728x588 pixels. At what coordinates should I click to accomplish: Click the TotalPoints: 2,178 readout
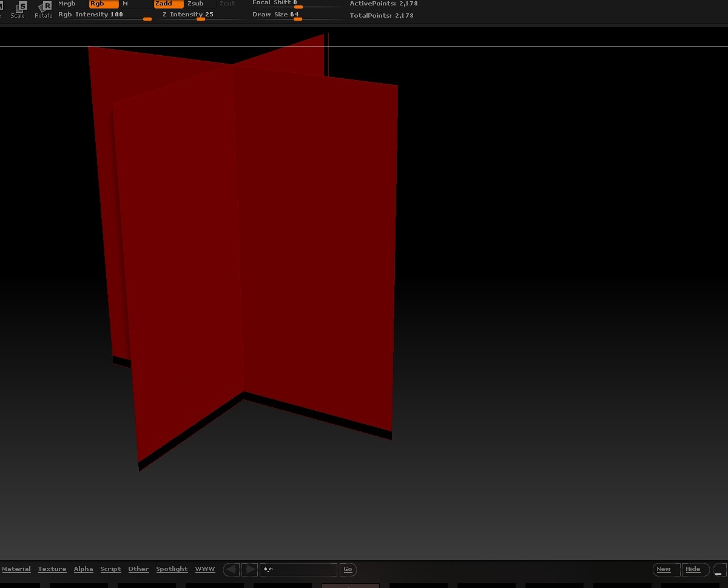pos(382,15)
